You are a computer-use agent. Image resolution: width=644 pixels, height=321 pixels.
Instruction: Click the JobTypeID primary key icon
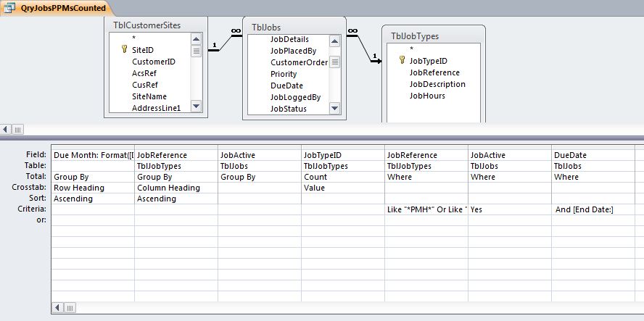pos(401,61)
